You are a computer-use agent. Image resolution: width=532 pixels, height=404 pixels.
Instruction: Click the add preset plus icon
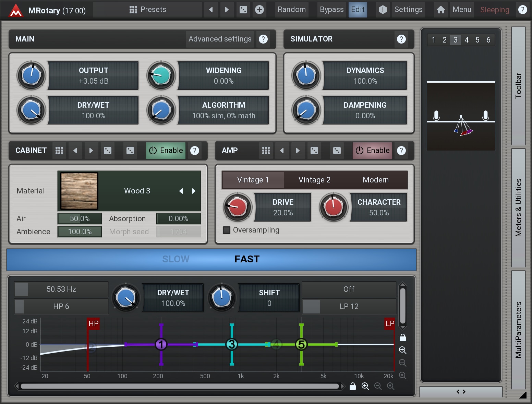click(259, 10)
